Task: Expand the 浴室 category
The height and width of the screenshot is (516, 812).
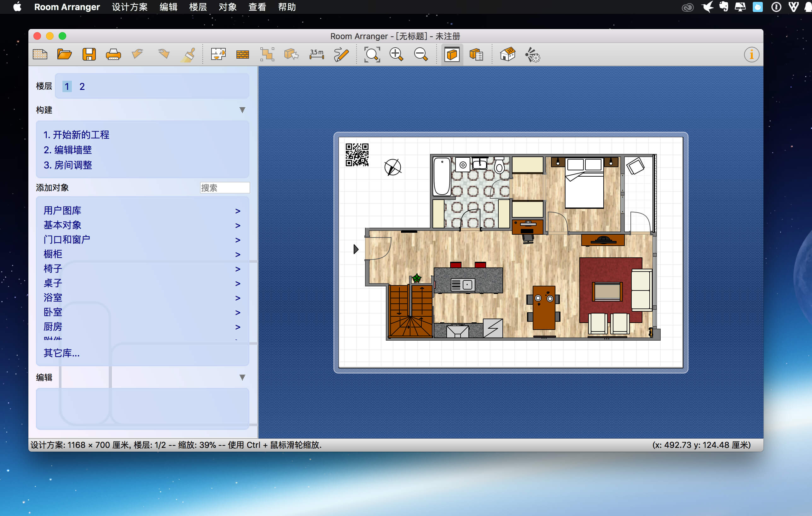Action: click(142, 298)
